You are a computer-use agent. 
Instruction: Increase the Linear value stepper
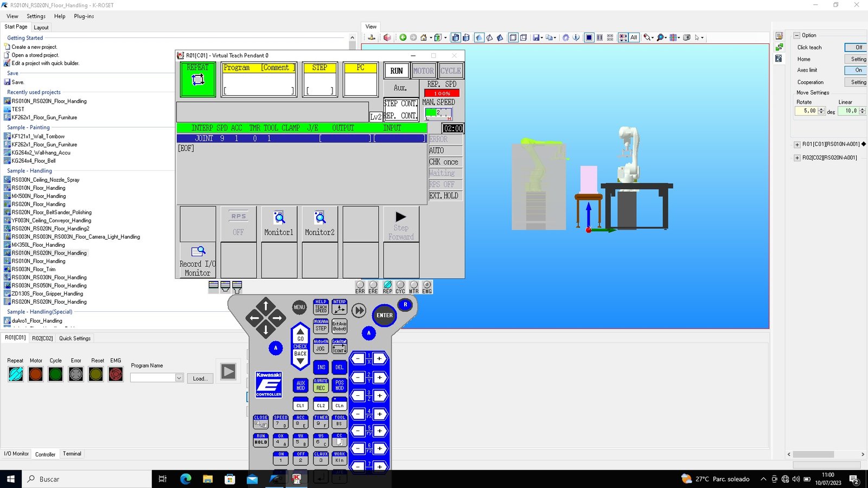pyautogui.click(x=862, y=109)
